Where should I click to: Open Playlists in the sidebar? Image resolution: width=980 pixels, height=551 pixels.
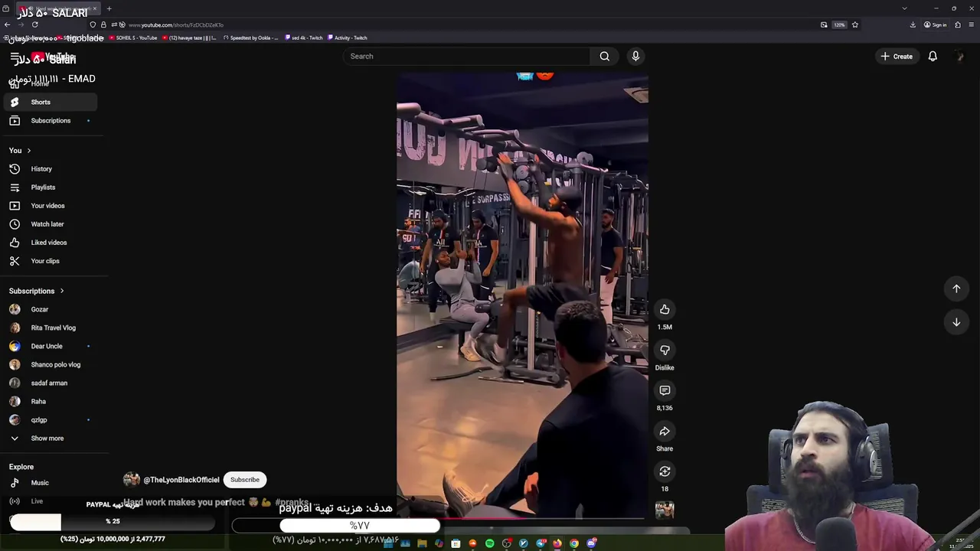(51, 187)
